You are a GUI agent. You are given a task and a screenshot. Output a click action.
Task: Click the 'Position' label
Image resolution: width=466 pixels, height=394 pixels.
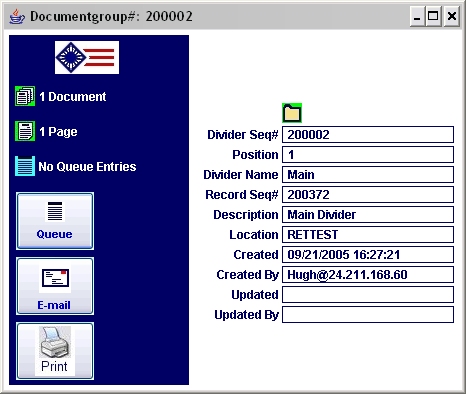tap(255, 155)
